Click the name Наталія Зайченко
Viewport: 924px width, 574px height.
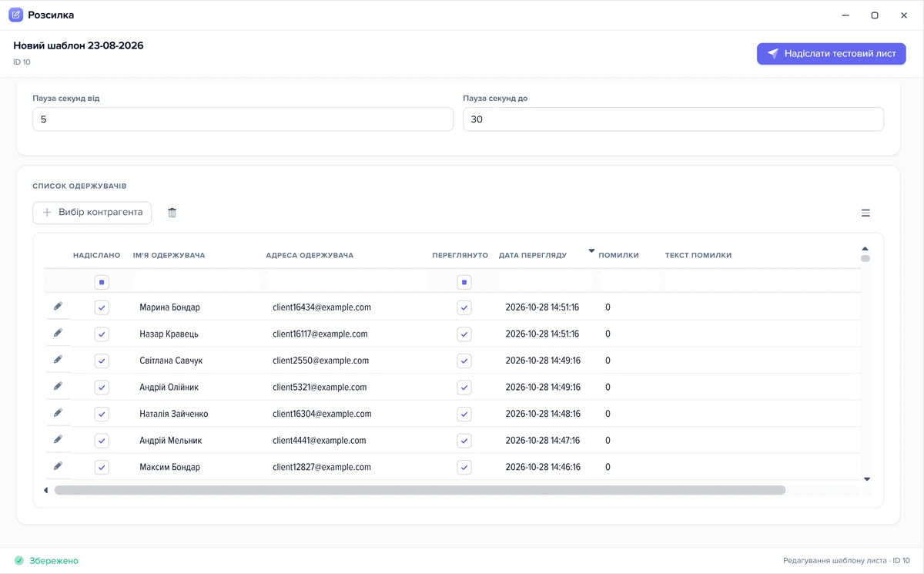(174, 414)
